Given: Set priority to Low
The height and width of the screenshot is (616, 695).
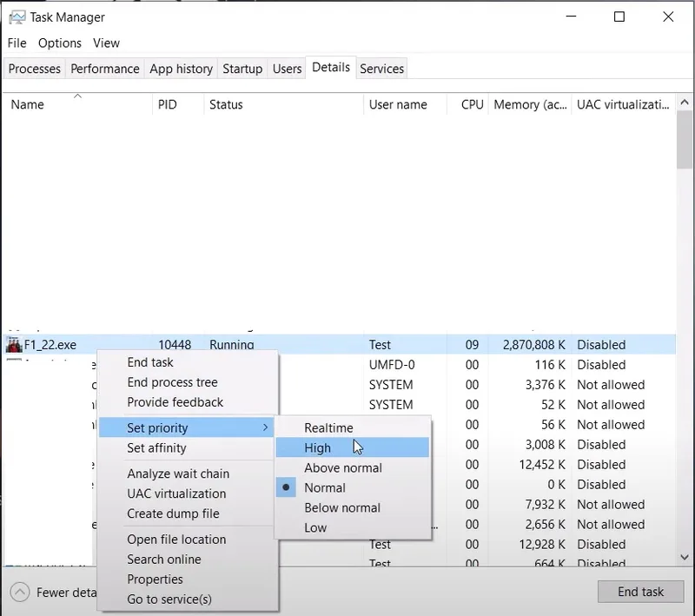Looking at the screenshot, I should pos(353,527).
